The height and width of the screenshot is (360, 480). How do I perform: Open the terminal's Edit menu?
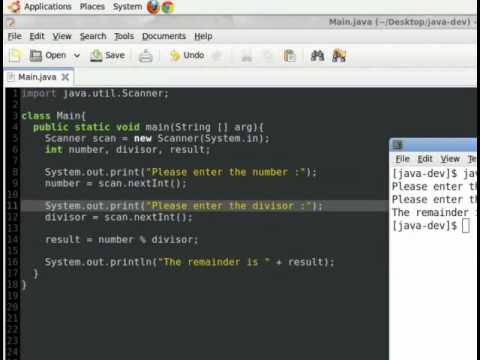click(425, 159)
